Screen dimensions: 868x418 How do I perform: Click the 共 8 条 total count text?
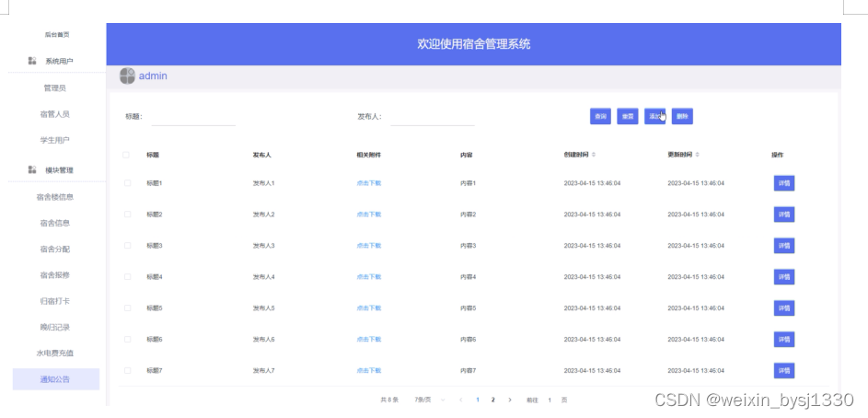pyautogui.click(x=389, y=400)
